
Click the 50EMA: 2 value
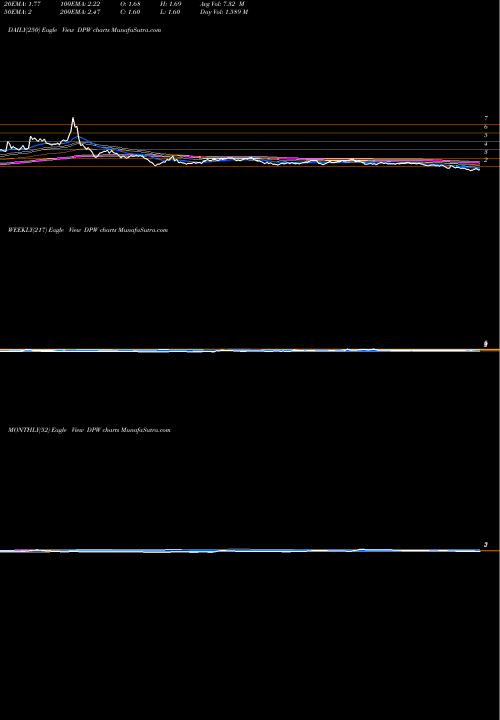coord(18,12)
